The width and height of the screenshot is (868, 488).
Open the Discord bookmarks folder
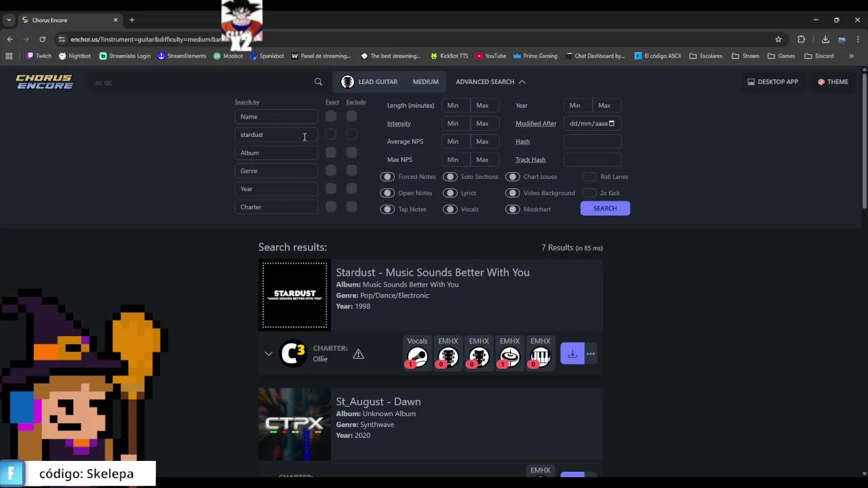pyautogui.click(x=819, y=56)
